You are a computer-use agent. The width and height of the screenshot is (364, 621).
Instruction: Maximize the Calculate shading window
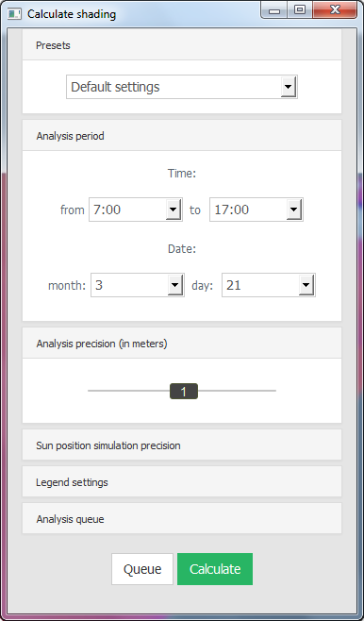click(300, 10)
